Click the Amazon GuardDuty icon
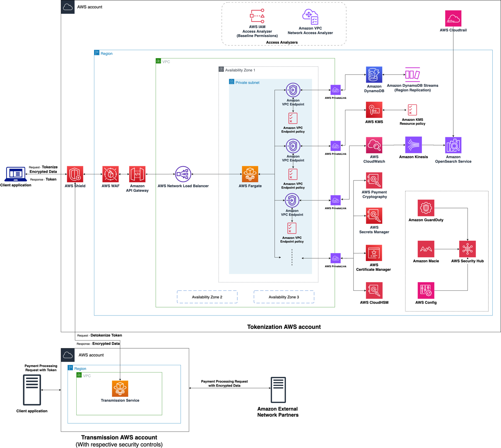Screen dimensions: 501x448 (x=426, y=208)
